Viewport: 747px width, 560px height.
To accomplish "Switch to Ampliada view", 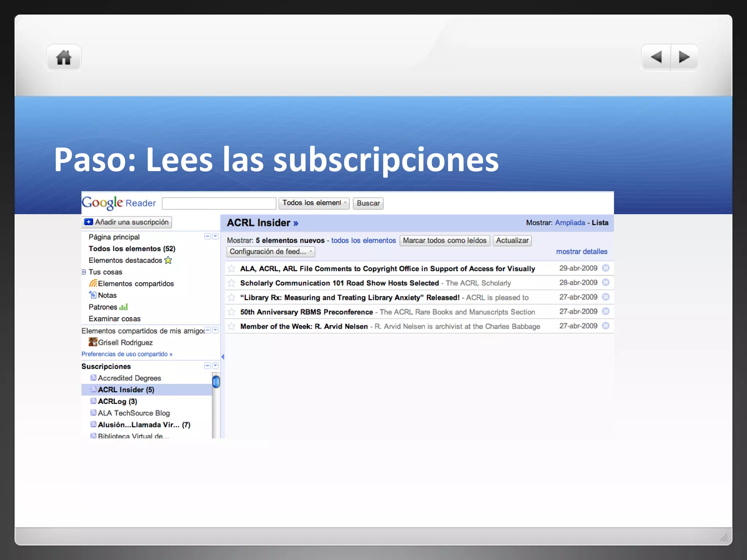I will pyautogui.click(x=570, y=223).
